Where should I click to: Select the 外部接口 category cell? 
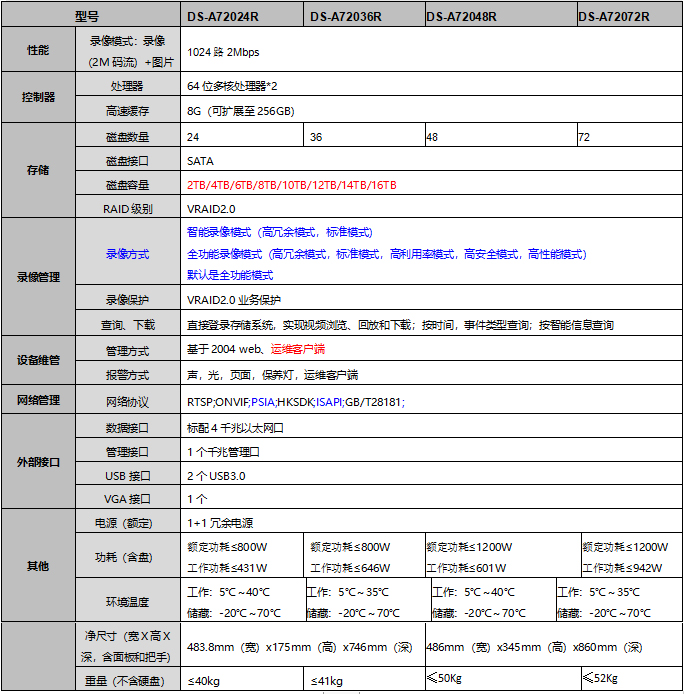click(x=39, y=462)
